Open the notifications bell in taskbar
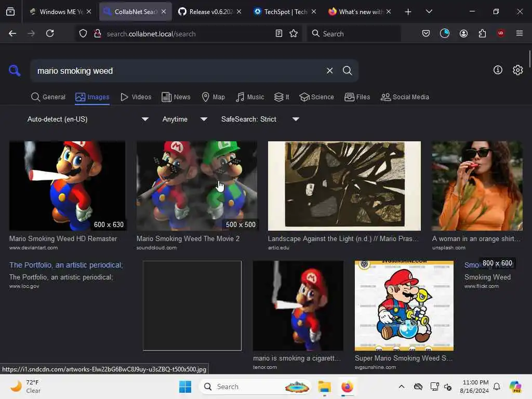 coord(497,387)
